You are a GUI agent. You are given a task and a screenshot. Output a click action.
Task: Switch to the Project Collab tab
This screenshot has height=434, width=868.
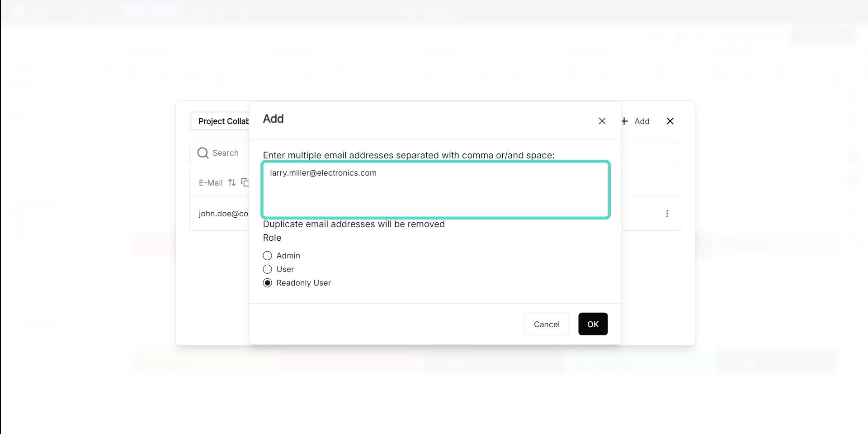tap(223, 121)
